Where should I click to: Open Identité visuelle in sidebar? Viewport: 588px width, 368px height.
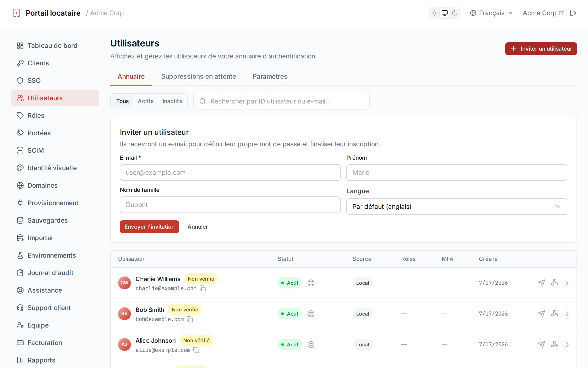(x=55, y=168)
